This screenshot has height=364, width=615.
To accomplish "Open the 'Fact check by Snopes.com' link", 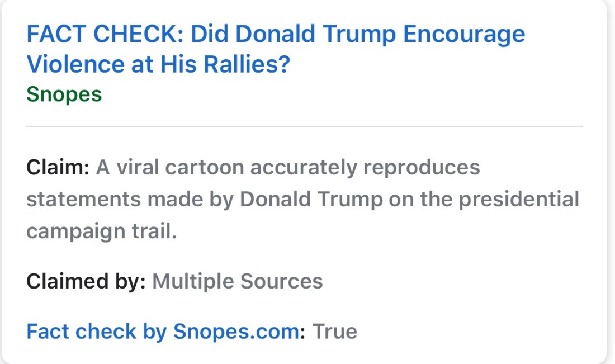I will (x=163, y=332).
